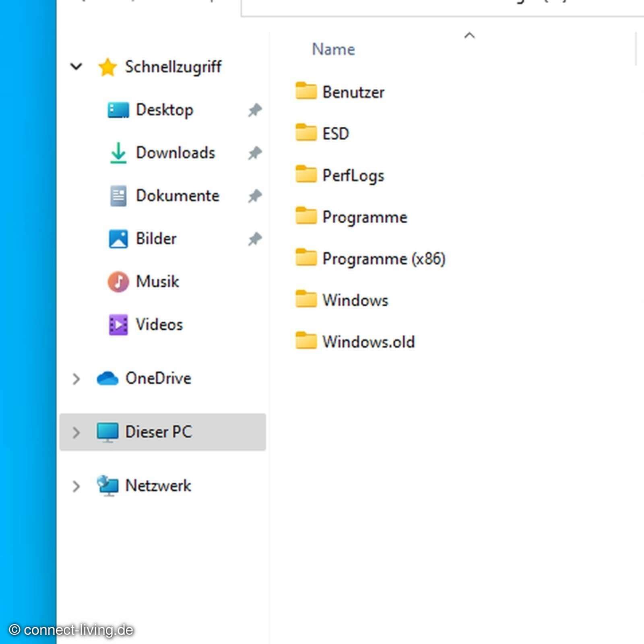
Task: Unpin the Bilder folder
Action: coord(254,238)
